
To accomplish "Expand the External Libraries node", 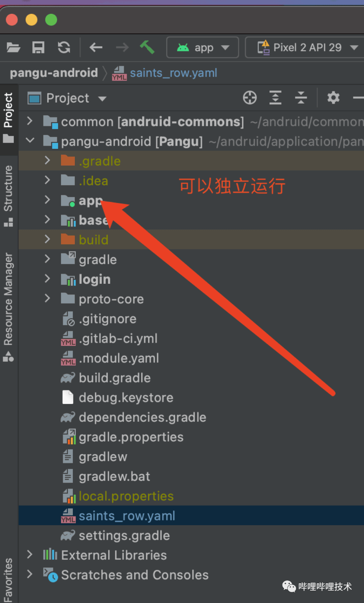I will (x=30, y=554).
